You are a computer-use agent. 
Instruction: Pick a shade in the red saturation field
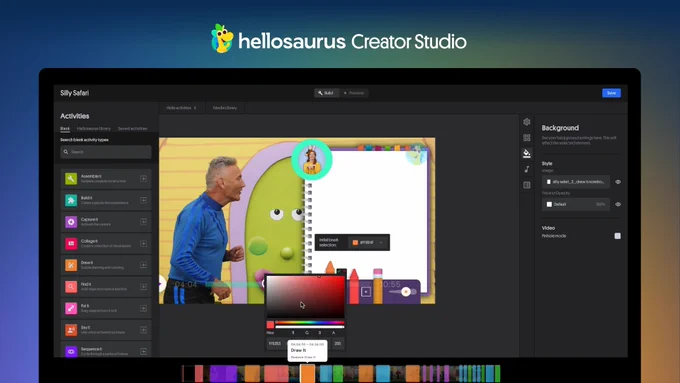pos(305,297)
